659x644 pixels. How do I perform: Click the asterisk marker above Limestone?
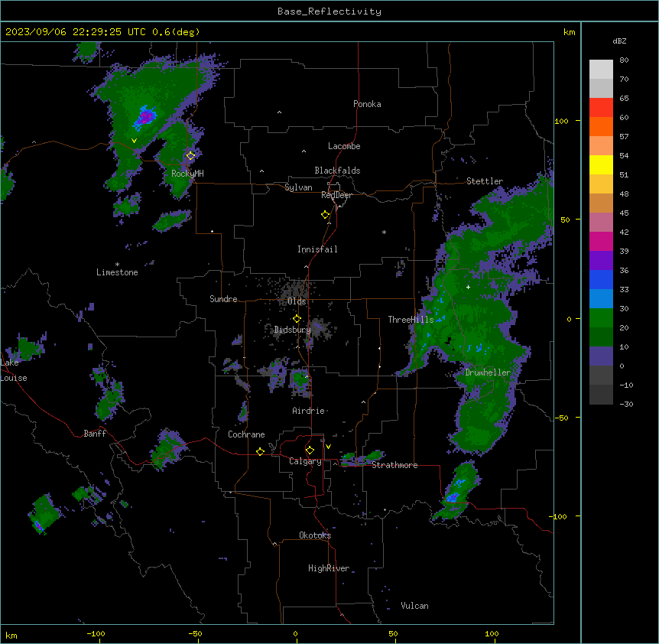click(117, 265)
